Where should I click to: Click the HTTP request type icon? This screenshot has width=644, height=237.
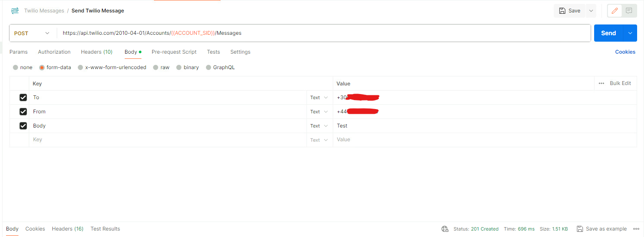(x=15, y=11)
